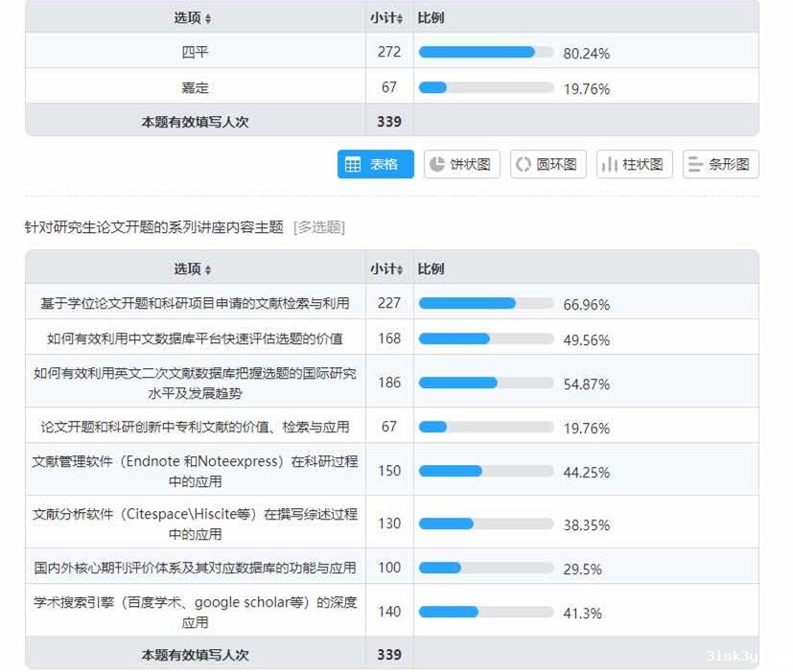Click the 四平 row option cell
Viewport: 793px width, 672px height.
point(195,52)
